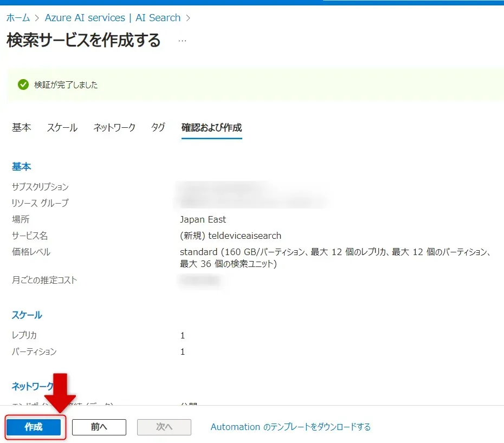Open the more options ellipsis beside the page title
Image resolution: width=504 pixels, height=443 pixels.
[x=182, y=41]
